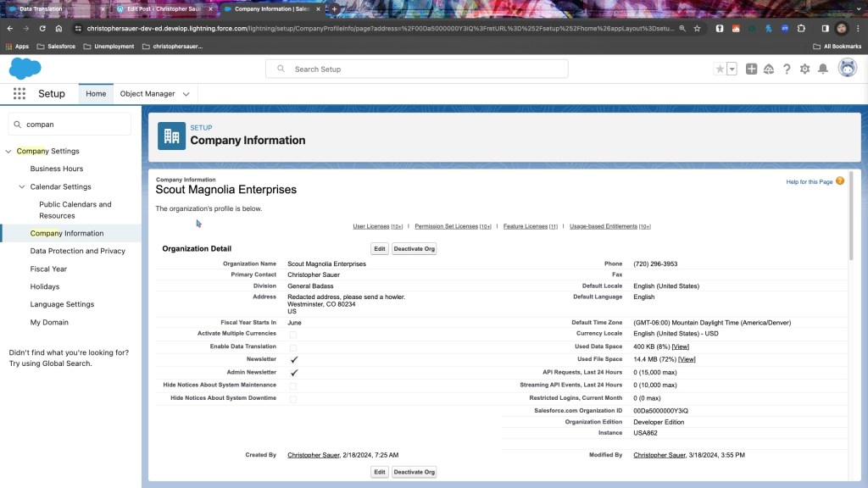Open the favorites list dropdown arrow

[x=732, y=69]
